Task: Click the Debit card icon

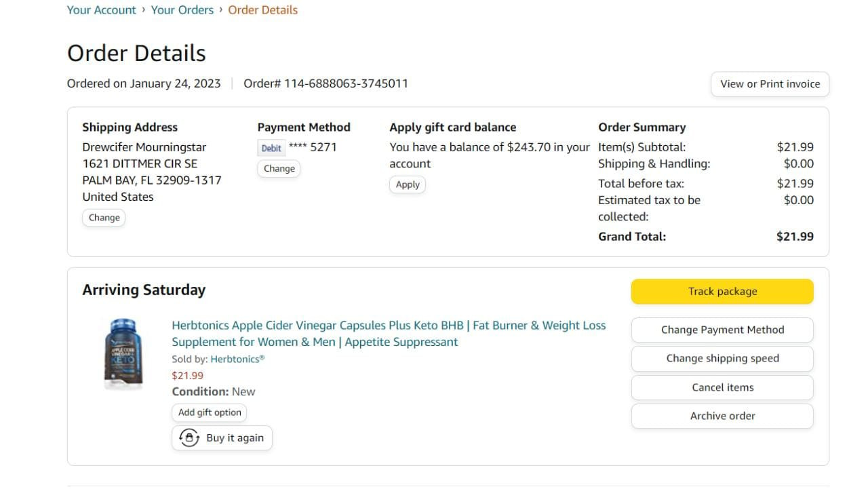Action: click(271, 148)
